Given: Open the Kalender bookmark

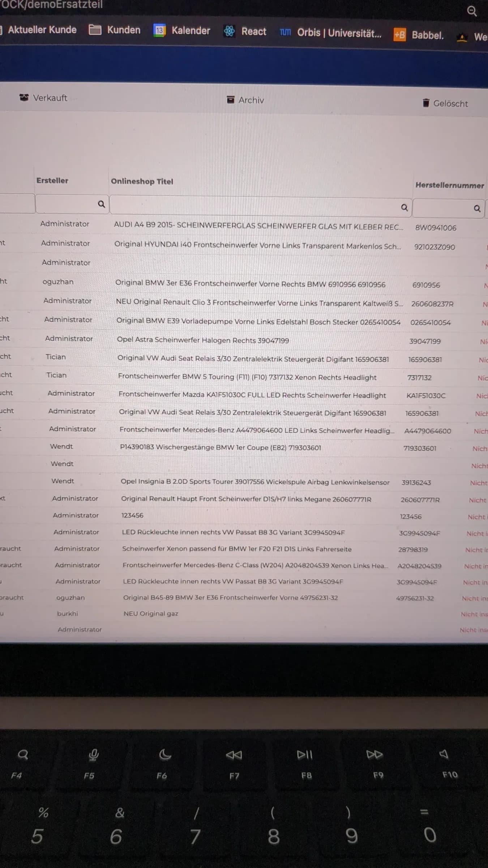Looking at the screenshot, I should click(x=181, y=31).
